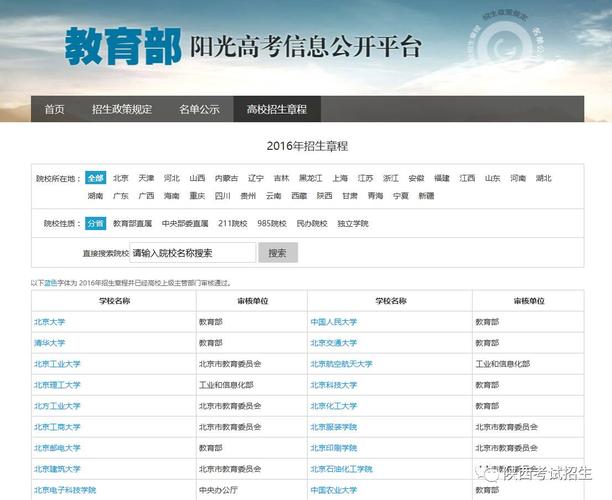Filter schools by 福建 location

tap(442, 178)
